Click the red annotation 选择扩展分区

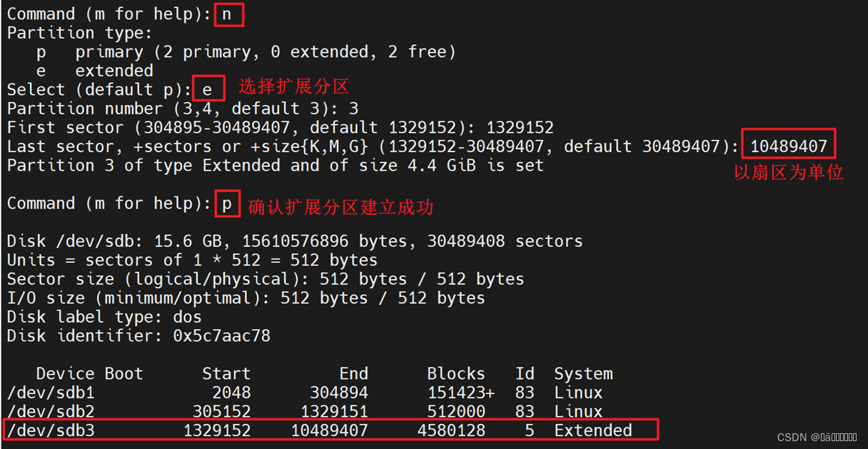(x=293, y=87)
